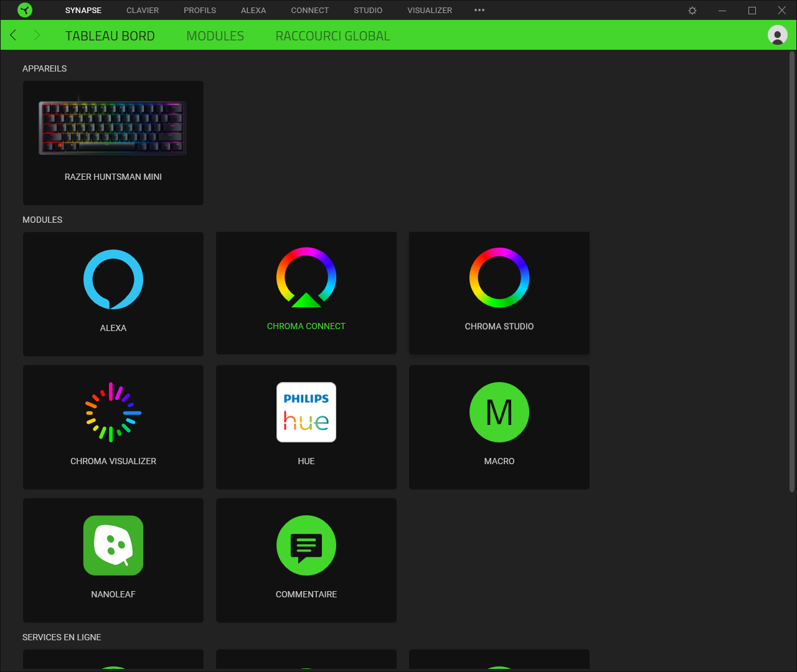Screen dimensions: 797x672
Task: Click the ALEXA module label
Action: point(113,328)
